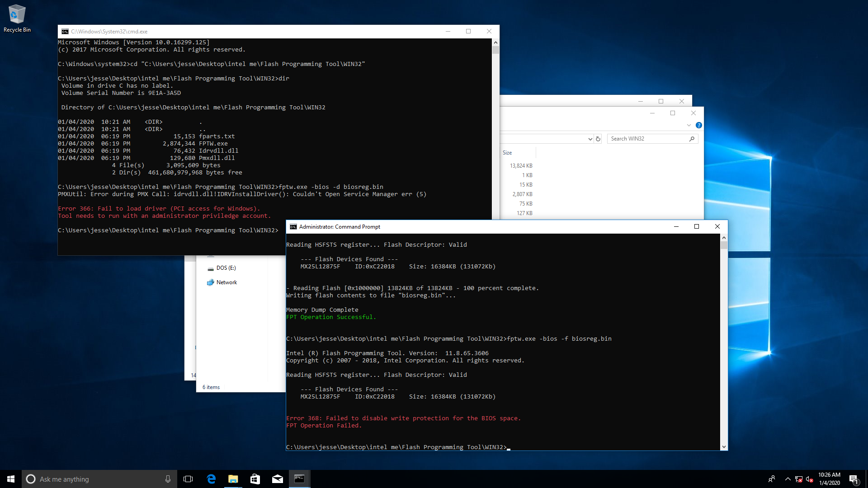Click the Cortana circle icon
Image resolution: width=868 pixels, height=488 pixels.
coord(31,479)
